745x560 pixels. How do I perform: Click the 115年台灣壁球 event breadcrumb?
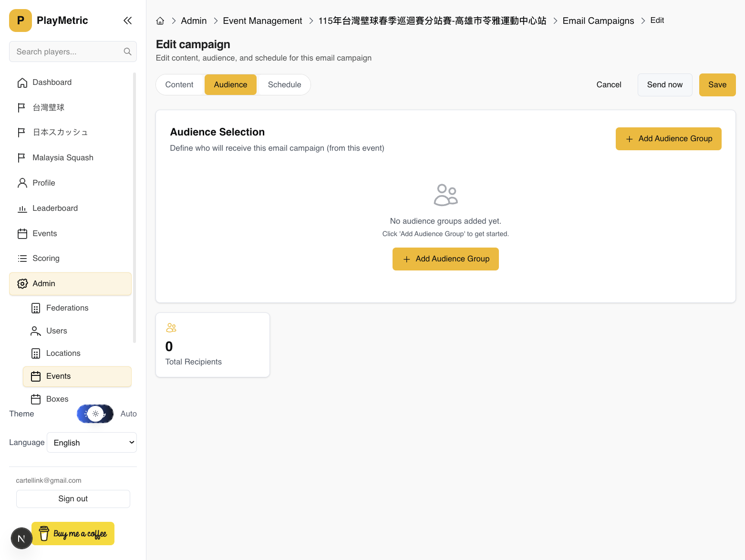tap(432, 21)
